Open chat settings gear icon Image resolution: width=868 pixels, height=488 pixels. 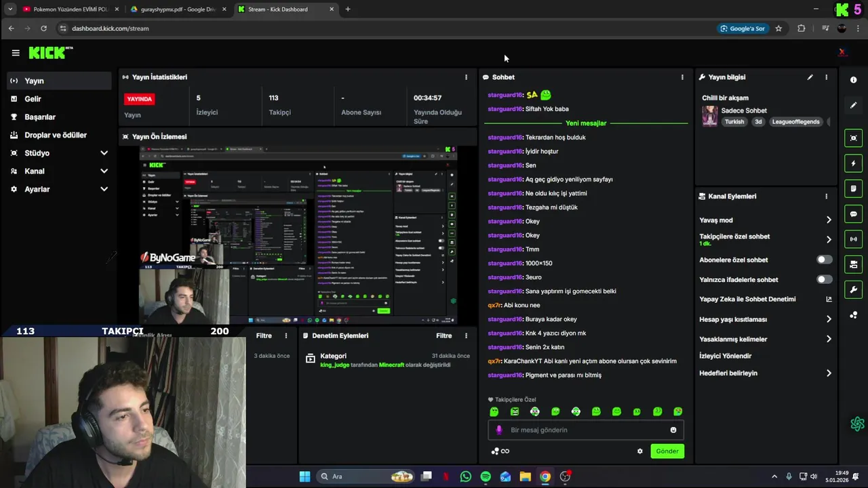pos(639,451)
